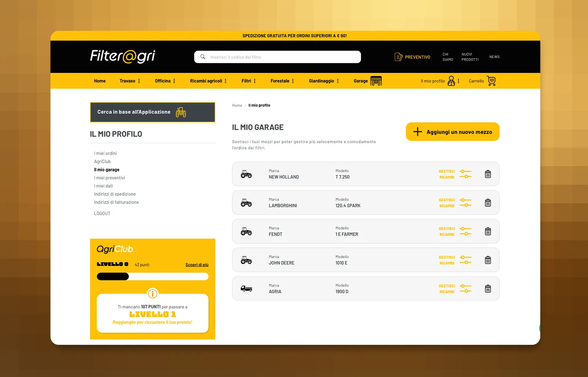Viewport: 588px width, 377px height.
Task: Delete the John Deere 1010 E vehicle
Action: point(488,260)
